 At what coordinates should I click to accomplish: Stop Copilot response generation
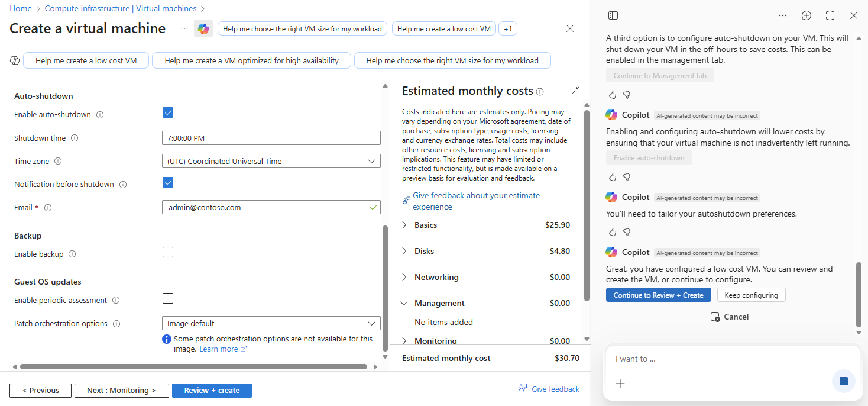(x=843, y=381)
